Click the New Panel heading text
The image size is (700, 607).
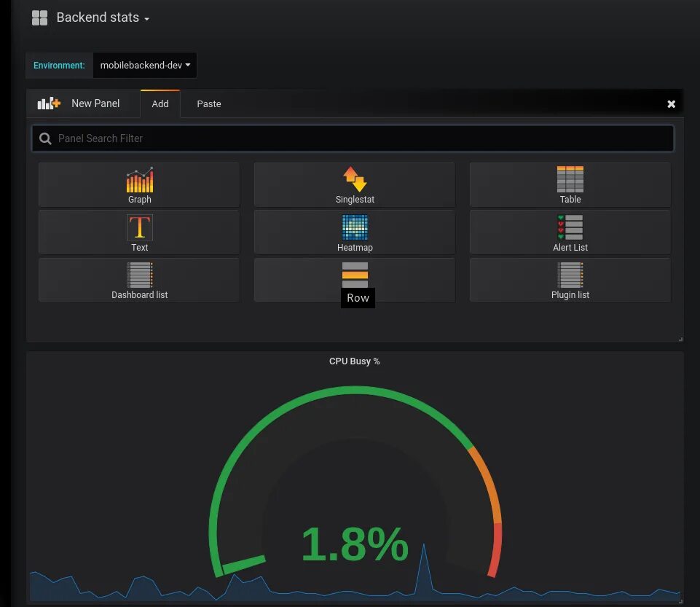[x=95, y=103]
